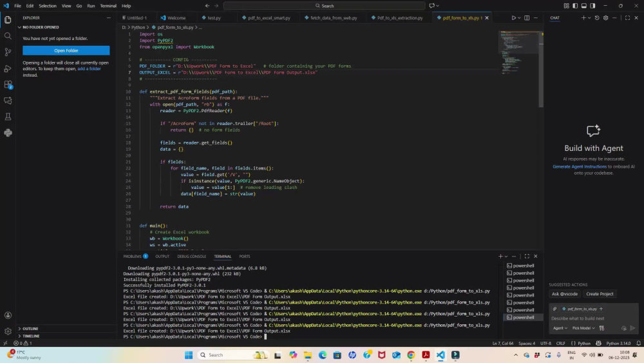This screenshot has width=644, height=363.
Task: Open the Explorer view in activity bar
Action: click(8, 20)
